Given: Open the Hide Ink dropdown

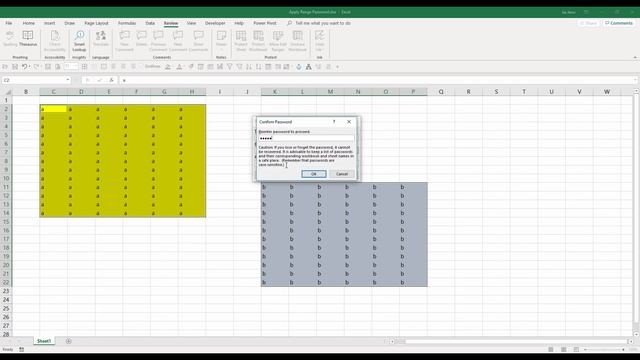Looking at the screenshot, I should pos(320,41).
